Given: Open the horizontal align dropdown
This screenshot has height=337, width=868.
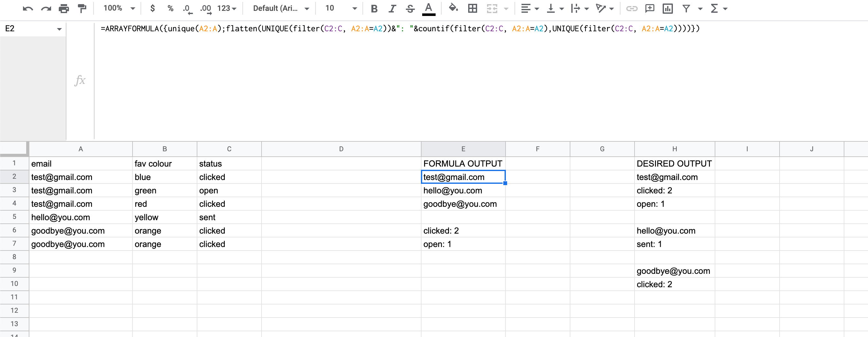Looking at the screenshot, I should coord(530,8).
